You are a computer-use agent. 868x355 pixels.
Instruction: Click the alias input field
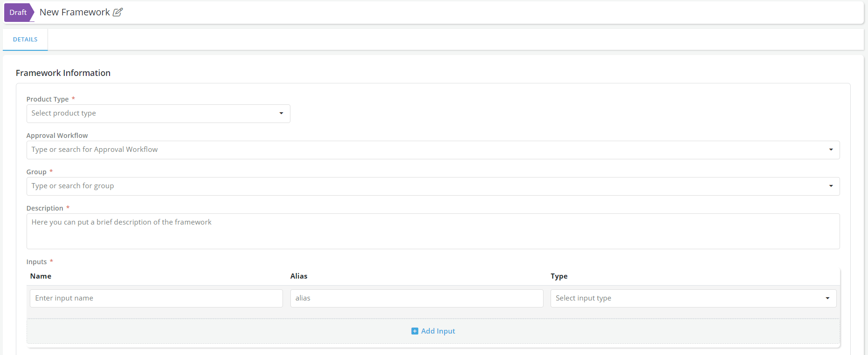[416, 299]
